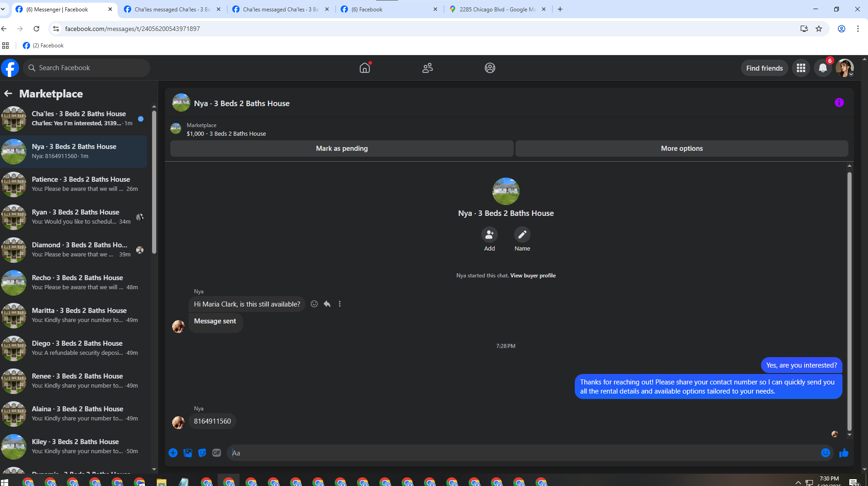Viewport: 868px width, 486px height.
Task: Switch to the first 'Cha'les messaged Cha'les' browser tab
Action: pos(172,9)
